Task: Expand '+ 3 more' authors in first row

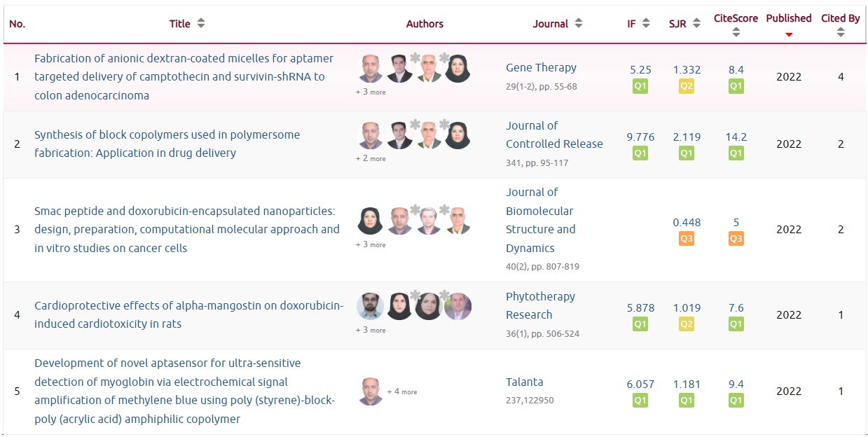Action: [x=371, y=92]
